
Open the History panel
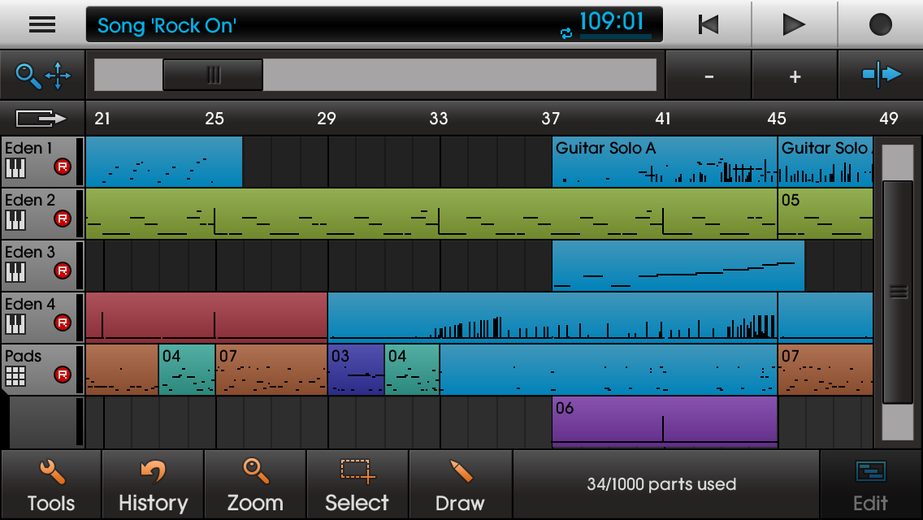(x=153, y=485)
